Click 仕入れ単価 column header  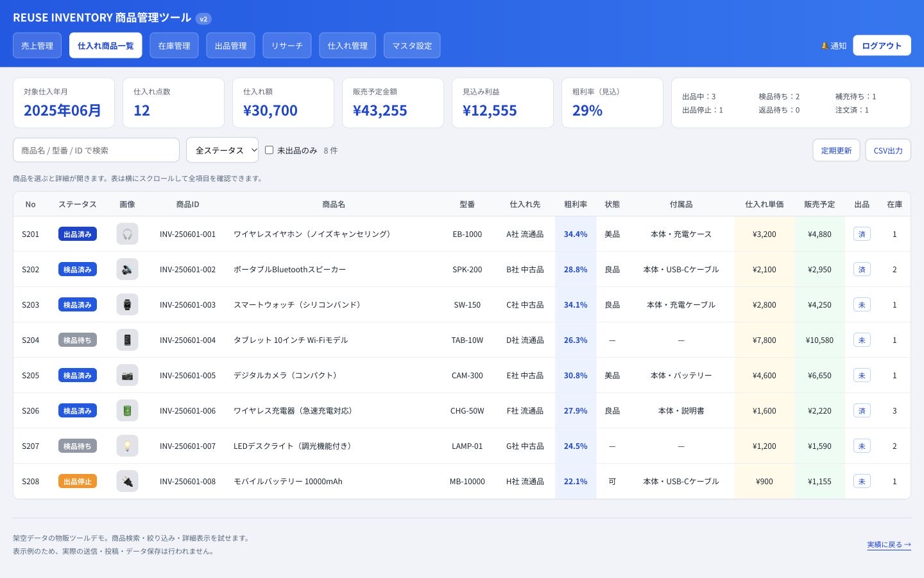(764, 204)
